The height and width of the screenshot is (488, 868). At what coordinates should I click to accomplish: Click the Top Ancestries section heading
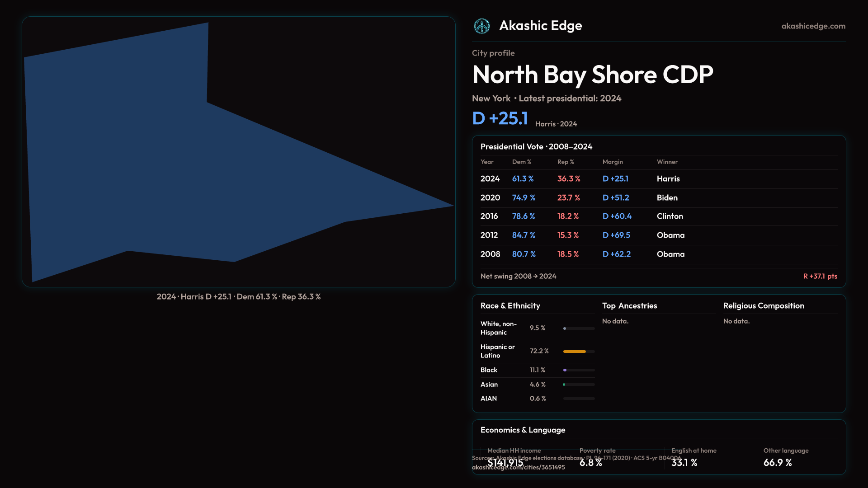click(629, 306)
